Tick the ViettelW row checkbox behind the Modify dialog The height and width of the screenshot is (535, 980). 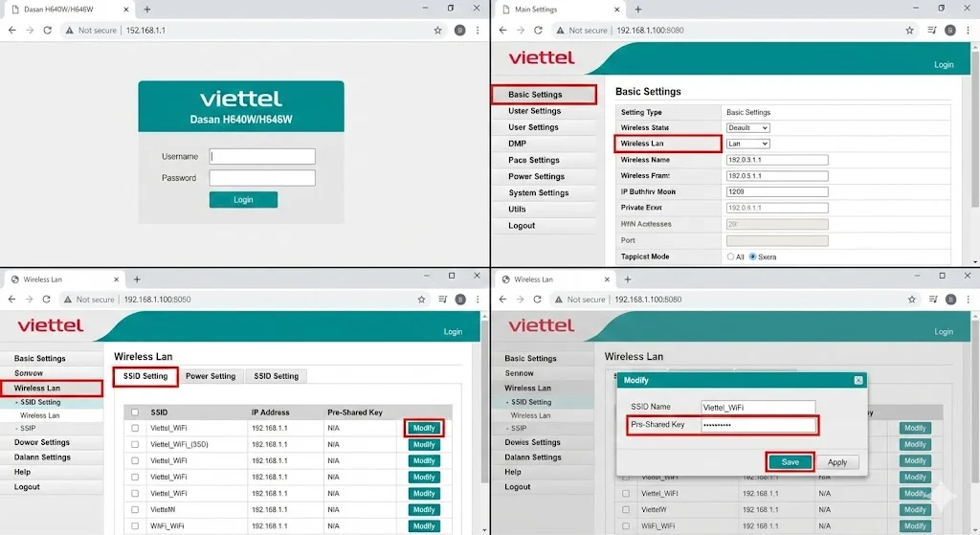tap(626, 509)
